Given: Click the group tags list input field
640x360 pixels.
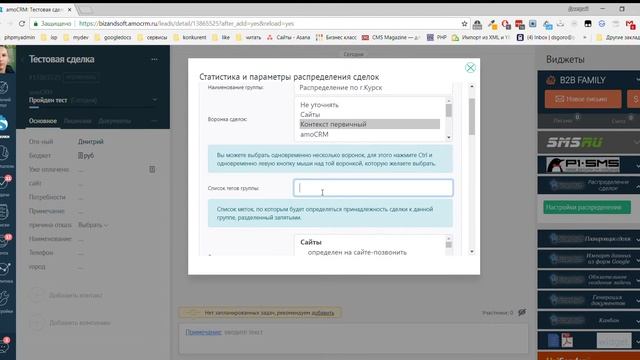Looking at the screenshot, I should [x=373, y=188].
